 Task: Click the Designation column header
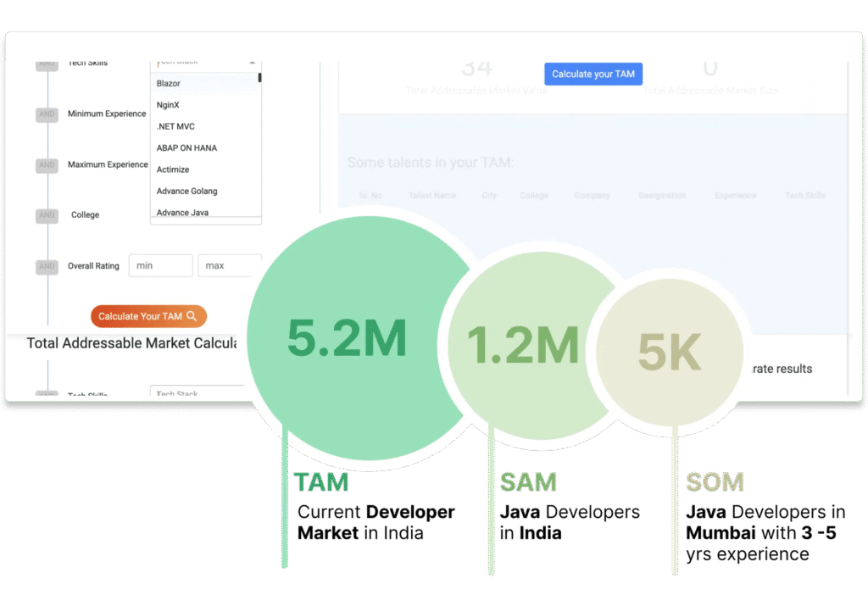[662, 196]
